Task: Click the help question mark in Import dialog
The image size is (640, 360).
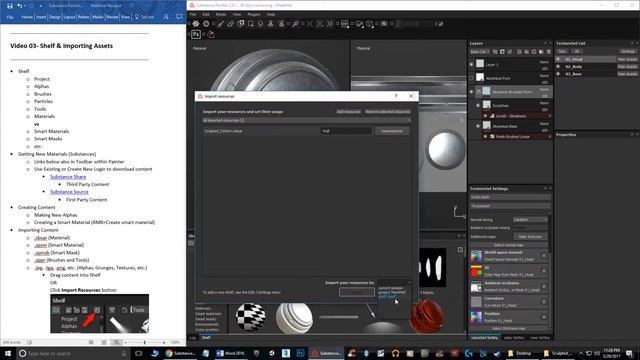Action: coord(396,96)
